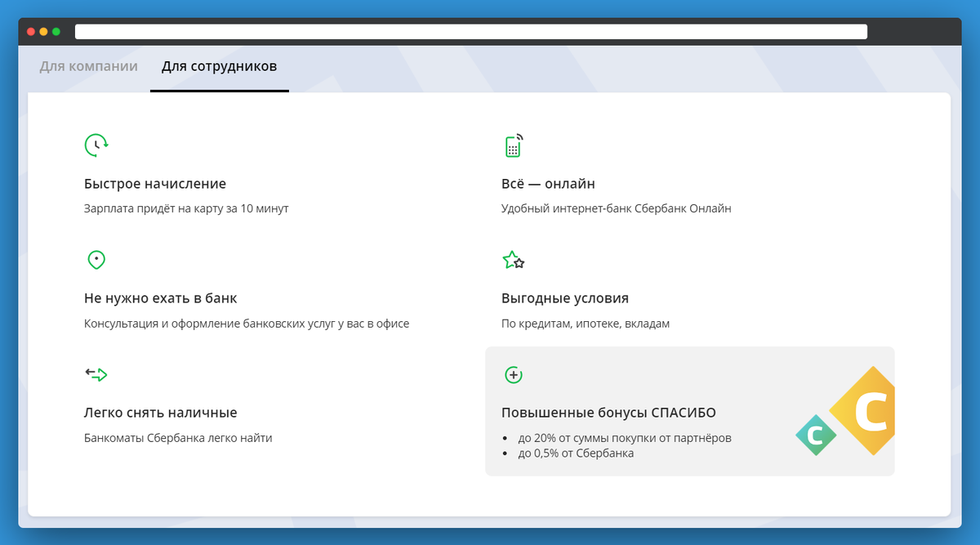Click the yellow СПАСИБО diamond logo
This screenshot has height=545, width=980.
[864, 411]
